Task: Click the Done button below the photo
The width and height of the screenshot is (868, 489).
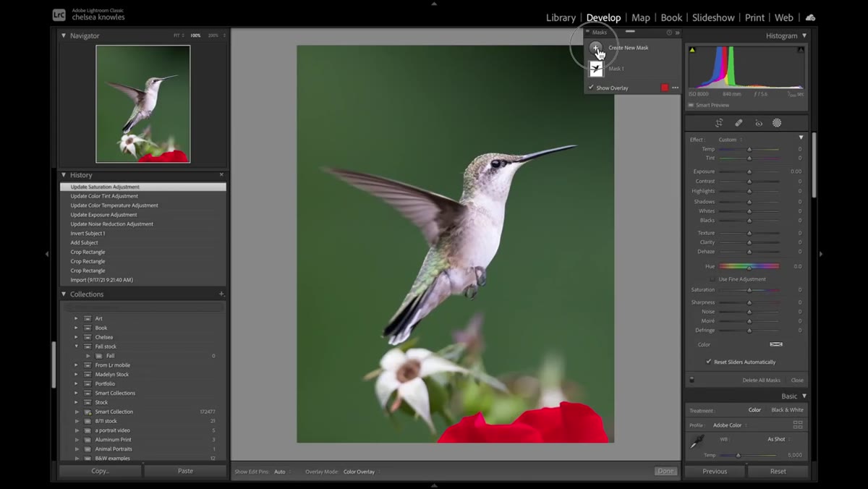Action: [x=665, y=471]
